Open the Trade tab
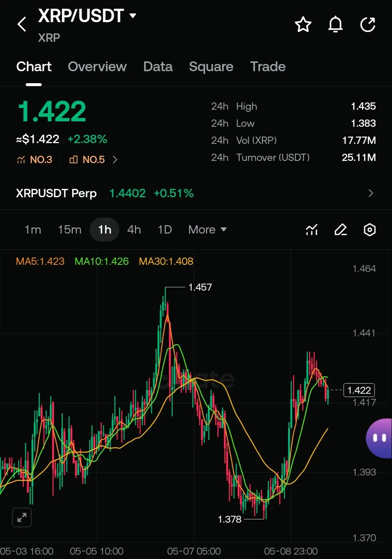This screenshot has width=392, height=559. click(x=268, y=66)
